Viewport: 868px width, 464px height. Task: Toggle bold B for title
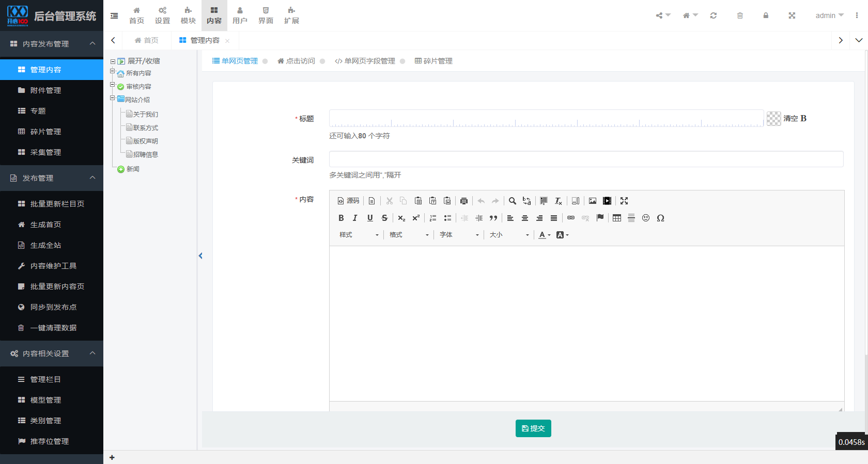pos(803,118)
